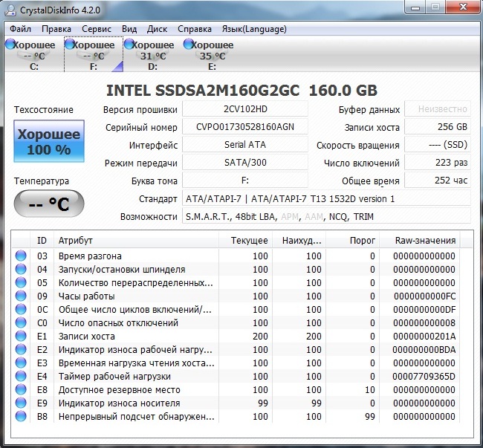This screenshot has width=483, height=448.
Task: Click the host writes value 256 GB
Action: [438, 127]
